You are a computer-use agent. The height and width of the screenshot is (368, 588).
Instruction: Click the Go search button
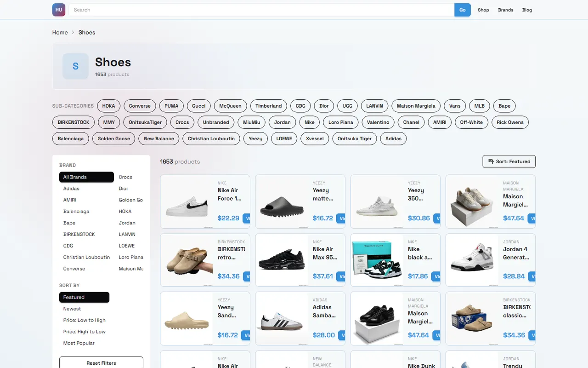pyautogui.click(x=463, y=10)
